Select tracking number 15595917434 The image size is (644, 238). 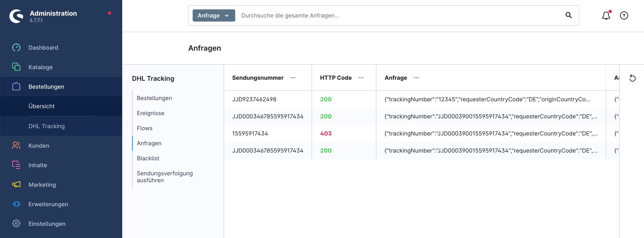[250, 133]
